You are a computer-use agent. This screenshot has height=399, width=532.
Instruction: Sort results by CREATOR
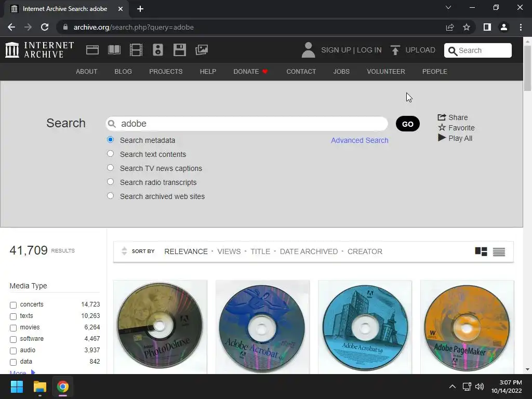click(x=365, y=251)
